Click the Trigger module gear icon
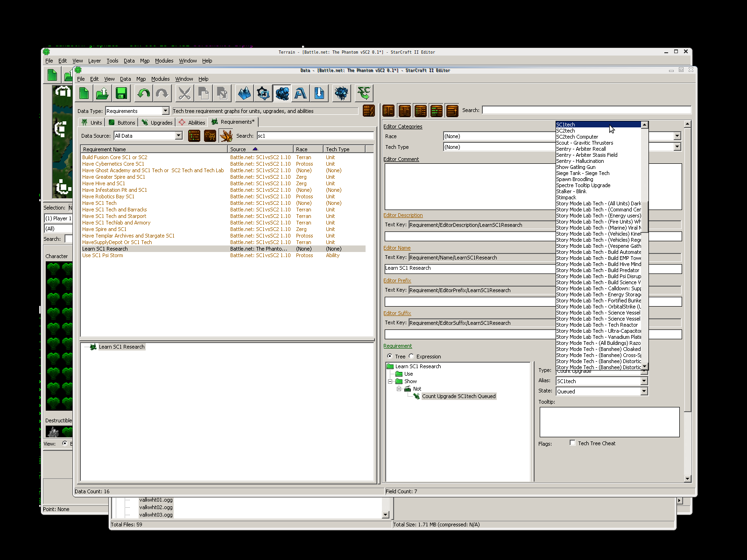Image resolution: width=747 pixels, height=560 pixels. click(263, 94)
